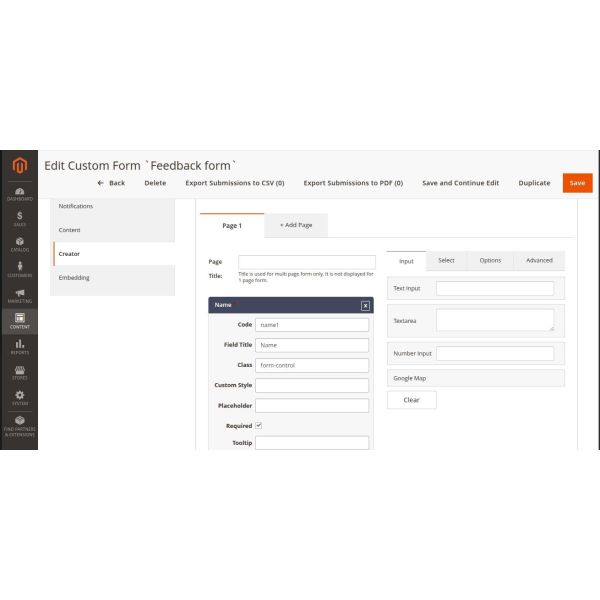Open the Sales sidebar icon

click(19, 219)
